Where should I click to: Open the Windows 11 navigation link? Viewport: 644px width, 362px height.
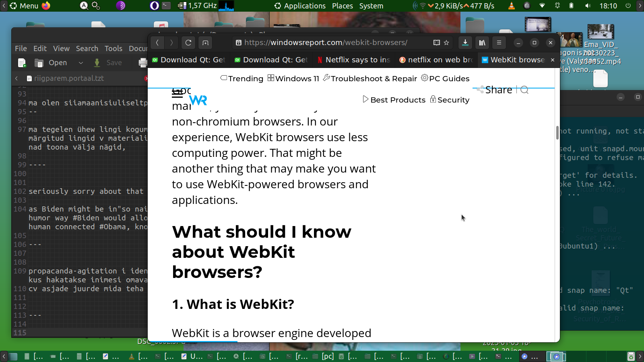(x=293, y=78)
